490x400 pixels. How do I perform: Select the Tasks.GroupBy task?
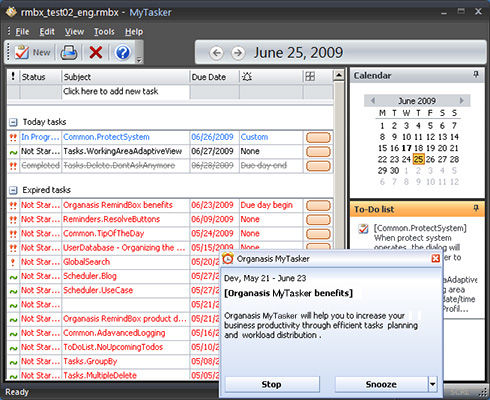(x=90, y=361)
